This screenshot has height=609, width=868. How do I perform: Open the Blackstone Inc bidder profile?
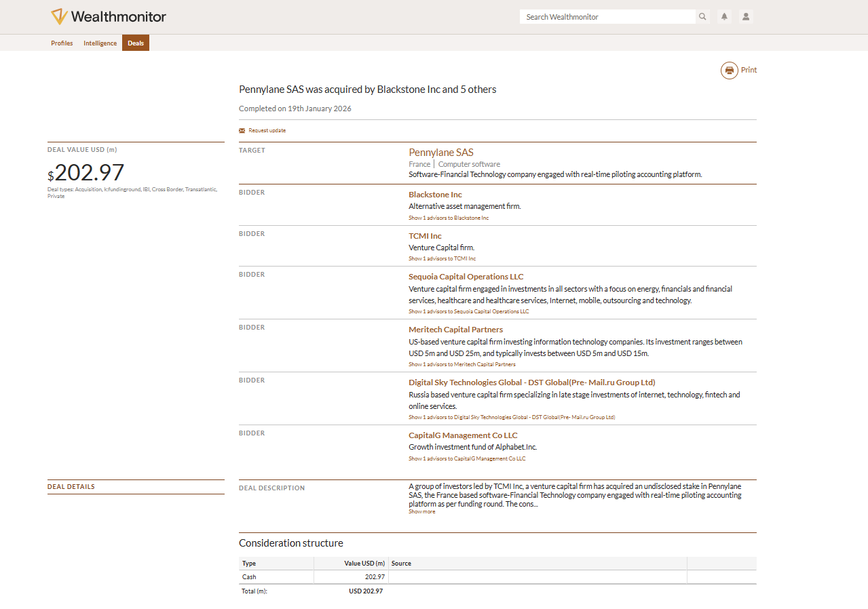(x=435, y=195)
